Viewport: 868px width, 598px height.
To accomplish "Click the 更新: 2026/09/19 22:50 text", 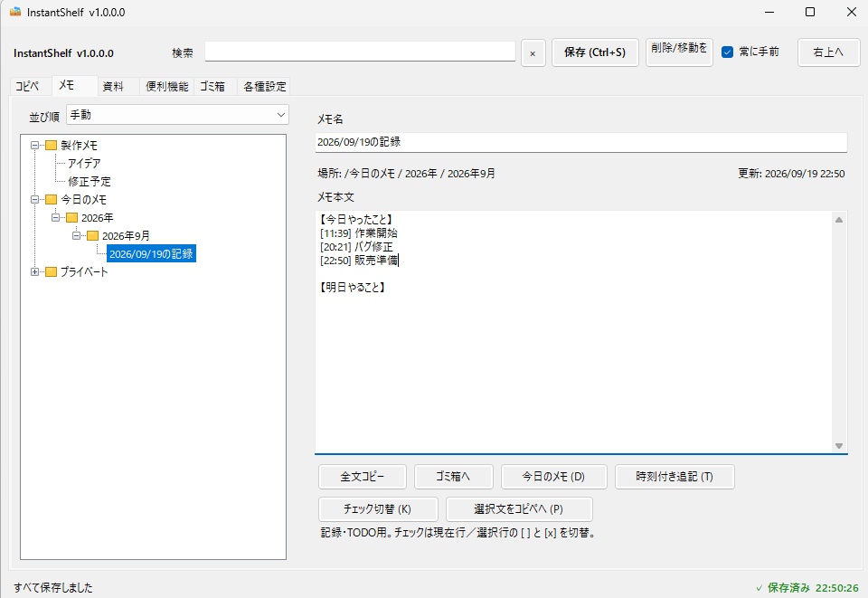I will click(x=792, y=174).
